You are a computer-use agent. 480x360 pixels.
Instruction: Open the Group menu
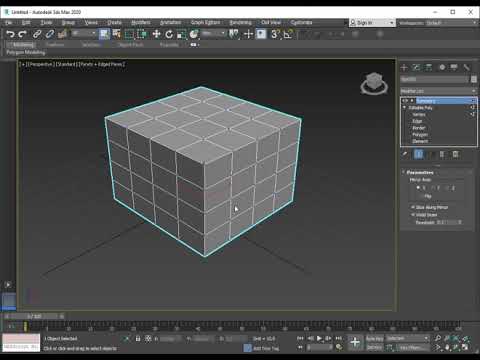point(68,22)
